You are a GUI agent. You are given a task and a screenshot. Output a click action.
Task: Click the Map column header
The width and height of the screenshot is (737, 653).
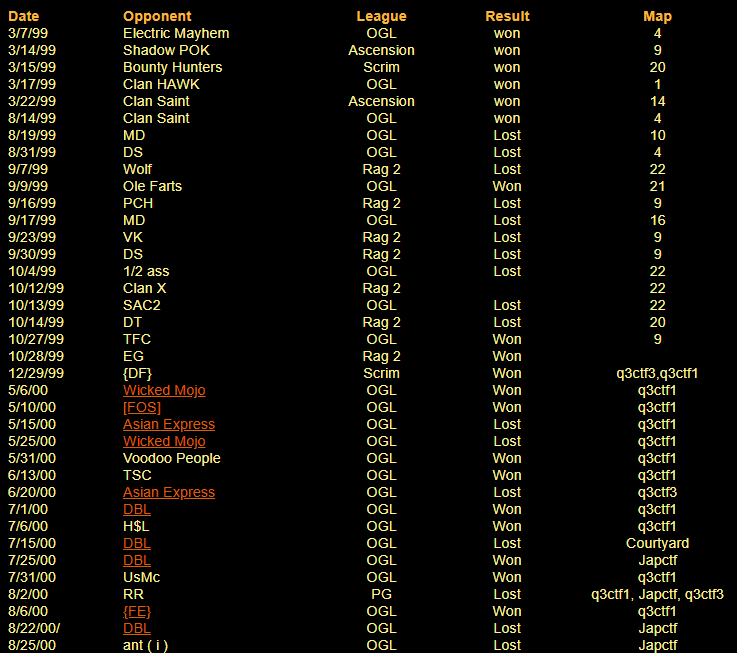pyautogui.click(x=657, y=16)
